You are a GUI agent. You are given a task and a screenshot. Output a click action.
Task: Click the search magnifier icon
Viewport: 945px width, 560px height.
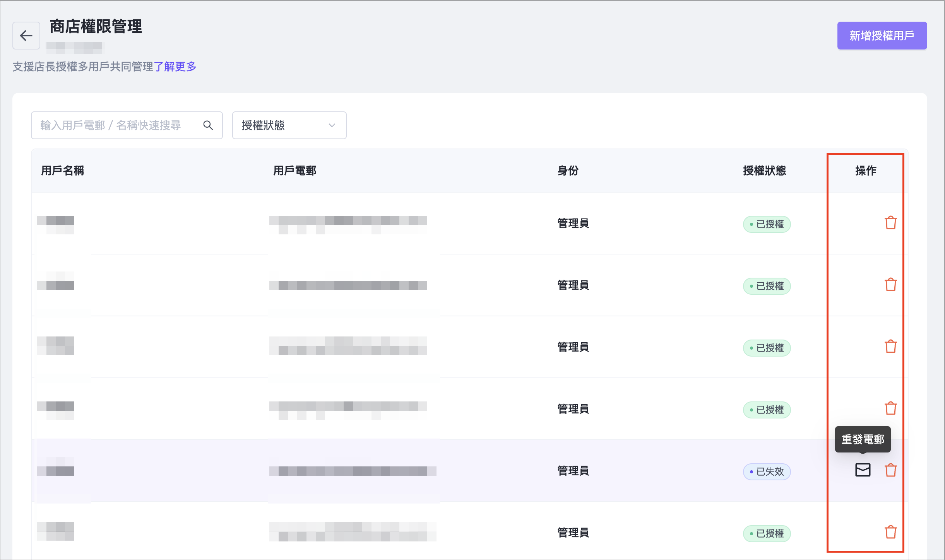(208, 125)
